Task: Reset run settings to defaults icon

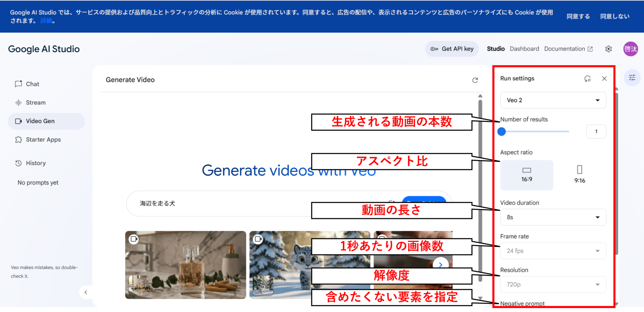Action: click(588, 79)
